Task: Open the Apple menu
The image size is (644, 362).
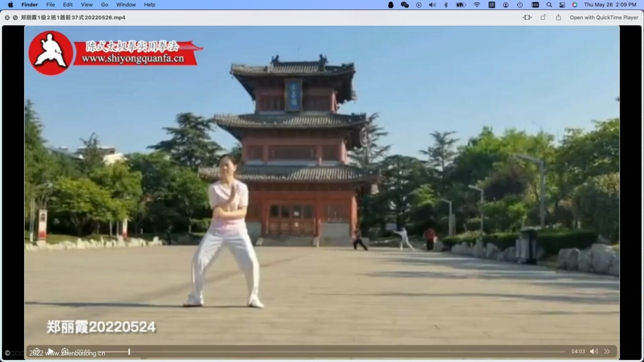Action: coord(11,5)
